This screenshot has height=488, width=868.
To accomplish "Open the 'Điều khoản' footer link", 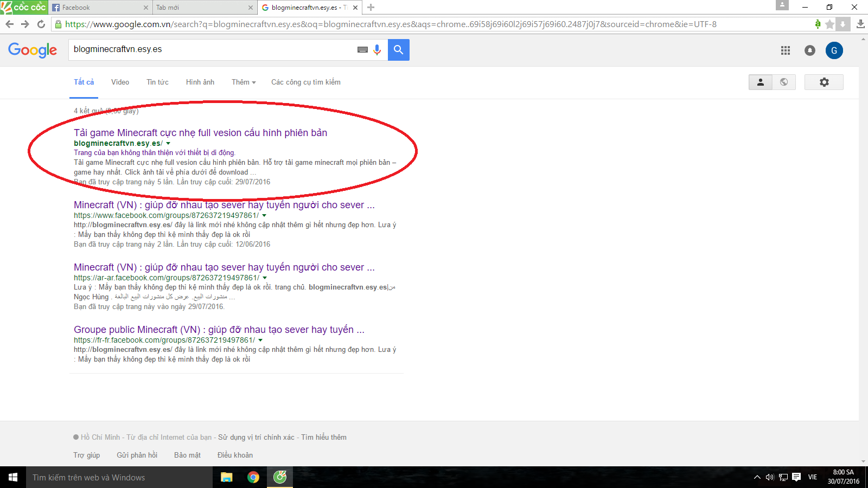I will 235,455.
